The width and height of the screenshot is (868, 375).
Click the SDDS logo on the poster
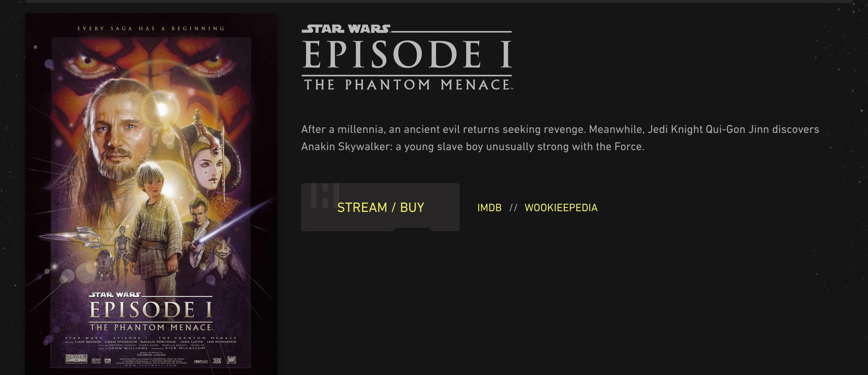click(x=201, y=361)
